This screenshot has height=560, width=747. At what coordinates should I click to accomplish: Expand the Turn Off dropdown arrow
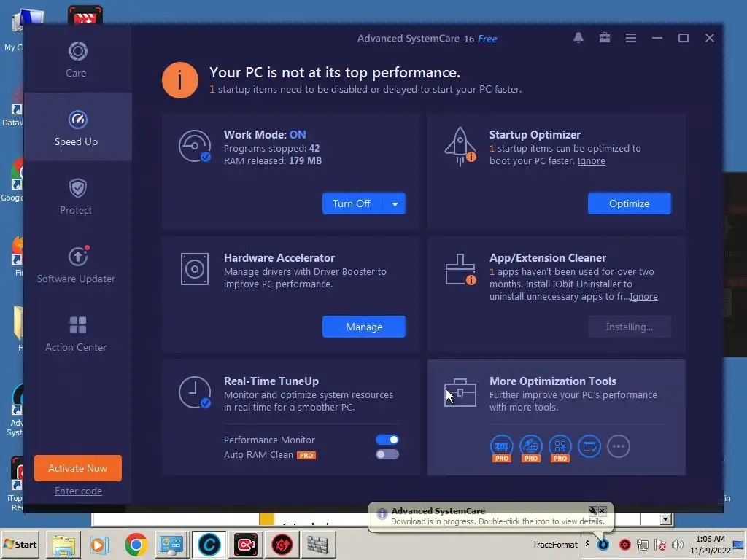pyautogui.click(x=395, y=204)
